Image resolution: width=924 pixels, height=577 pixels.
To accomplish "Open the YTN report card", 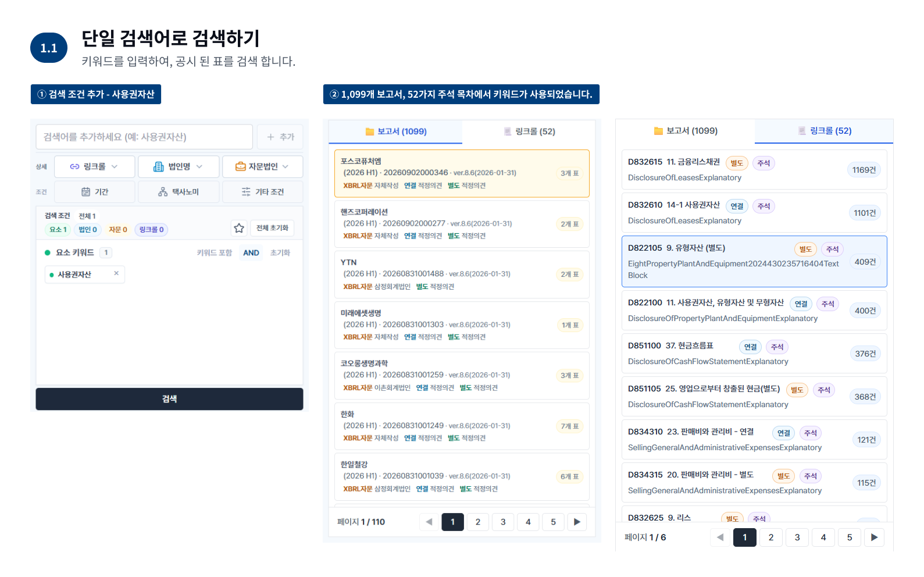I will point(462,275).
